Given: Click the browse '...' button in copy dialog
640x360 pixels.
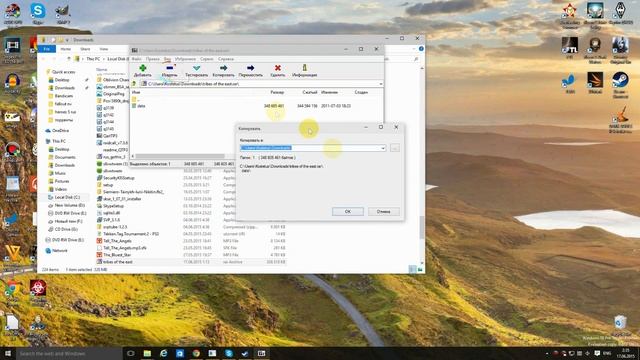Looking at the screenshot, I should click(x=394, y=148).
